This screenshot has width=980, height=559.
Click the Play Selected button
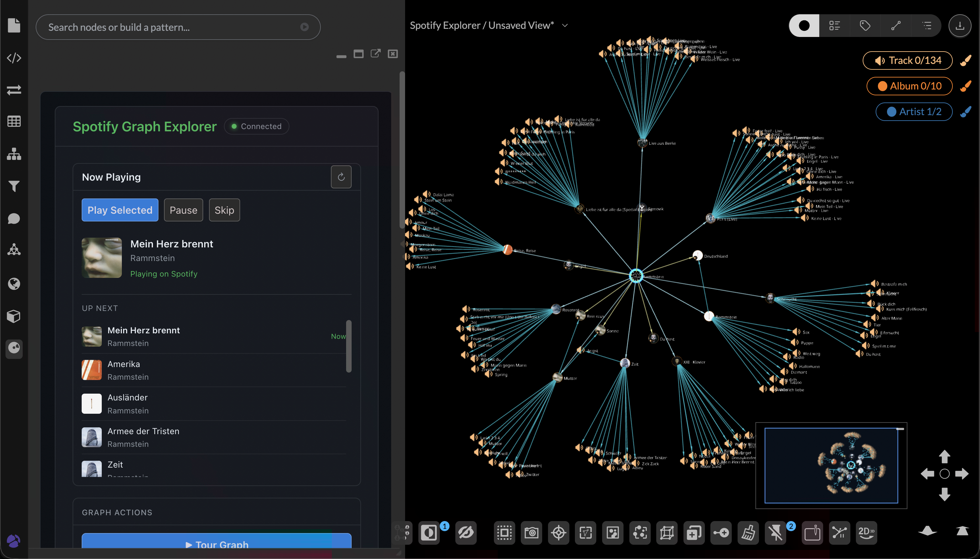tap(120, 210)
